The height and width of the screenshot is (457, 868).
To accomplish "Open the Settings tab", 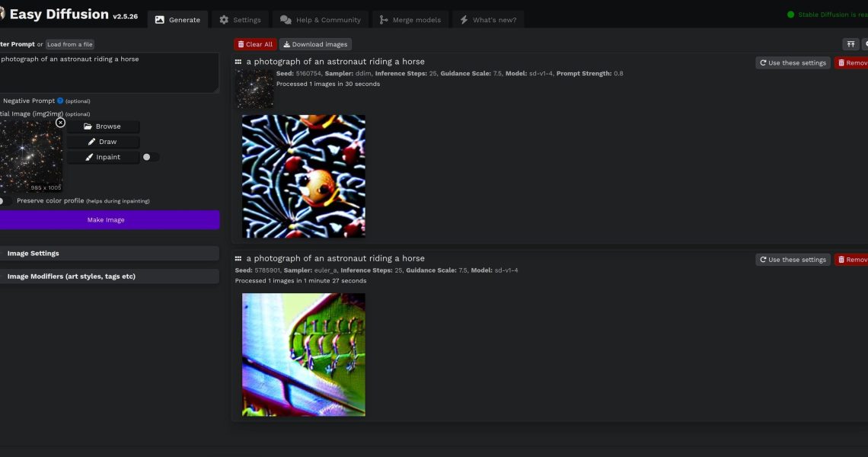I will [240, 19].
